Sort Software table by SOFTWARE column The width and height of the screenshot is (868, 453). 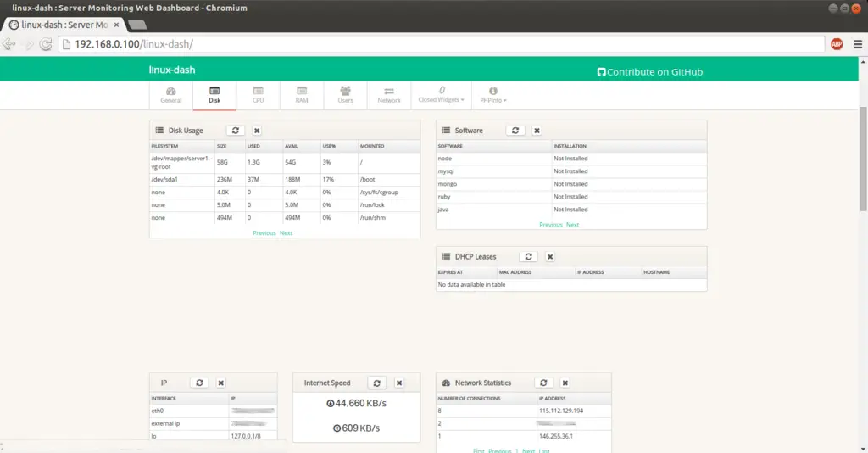tap(494, 146)
